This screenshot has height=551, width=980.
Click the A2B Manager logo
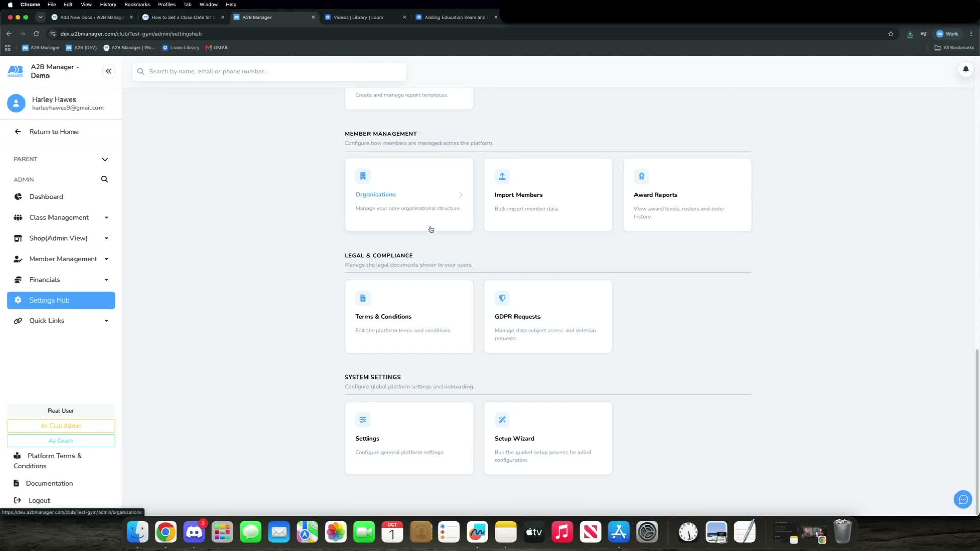(x=15, y=71)
